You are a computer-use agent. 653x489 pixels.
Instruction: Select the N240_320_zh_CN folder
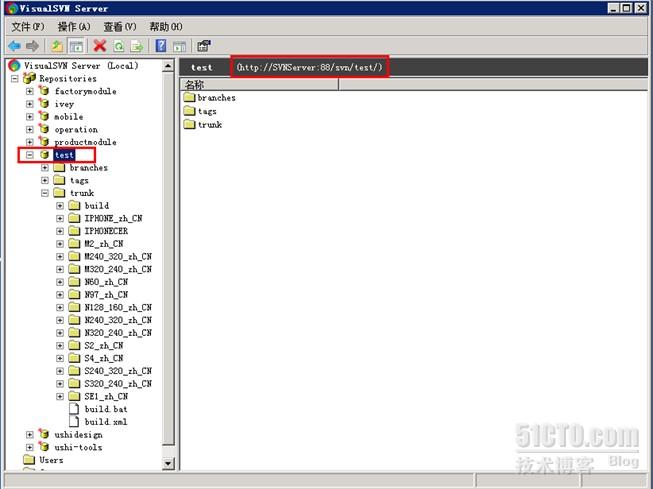tap(118, 320)
